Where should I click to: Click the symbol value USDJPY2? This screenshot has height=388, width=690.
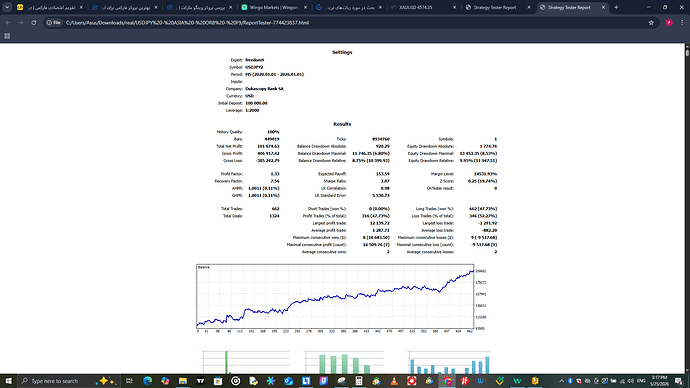coord(254,67)
